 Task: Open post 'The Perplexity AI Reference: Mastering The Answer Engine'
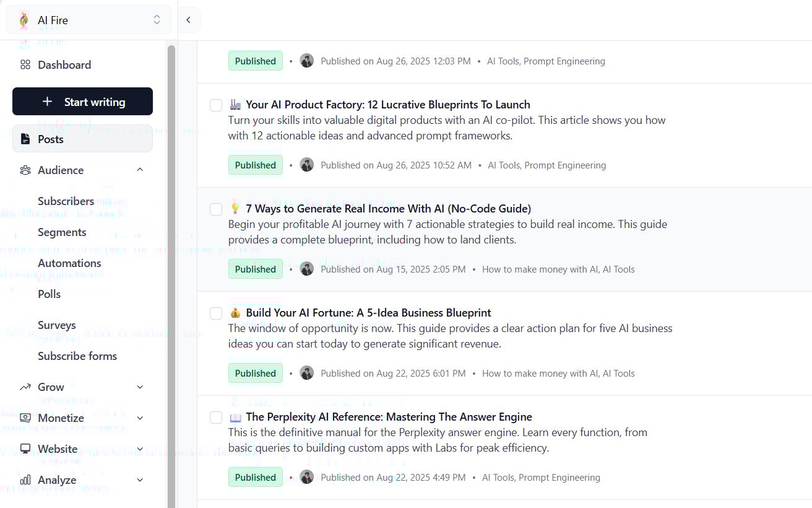(389, 416)
